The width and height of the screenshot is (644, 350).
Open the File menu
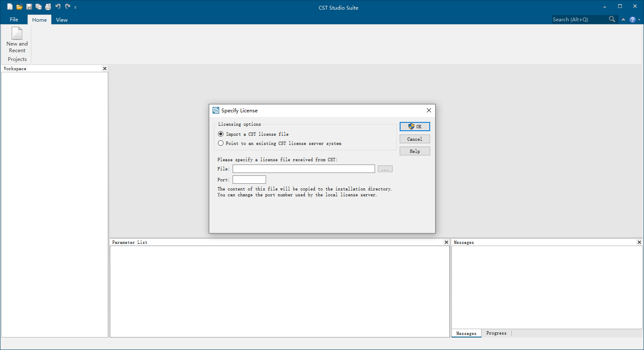(14, 20)
